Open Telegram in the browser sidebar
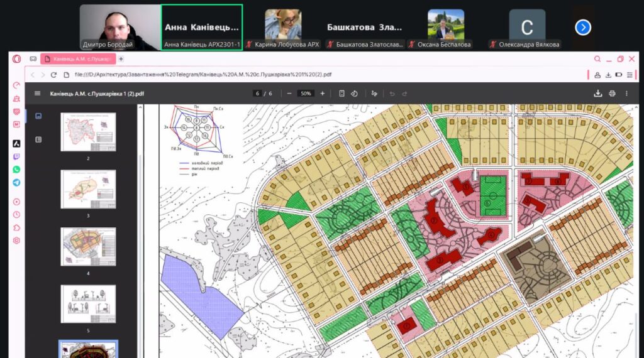This screenshot has height=358, width=644. tap(16, 183)
